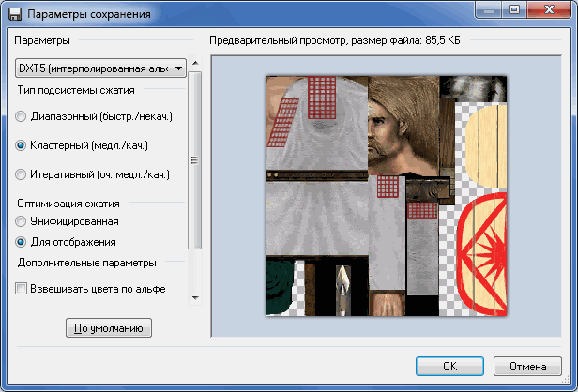Confirm with the OK button
The height and width of the screenshot is (392, 578).
[449, 366]
